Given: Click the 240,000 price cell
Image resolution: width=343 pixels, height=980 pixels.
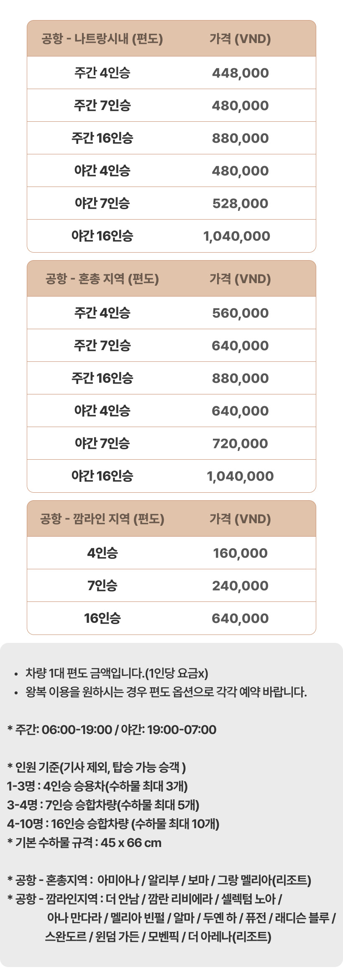Looking at the screenshot, I should [x=240, y=586].
